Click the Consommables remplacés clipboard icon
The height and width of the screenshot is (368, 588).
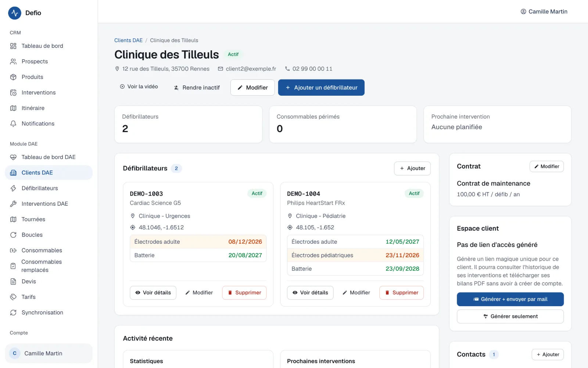[13, 266]
